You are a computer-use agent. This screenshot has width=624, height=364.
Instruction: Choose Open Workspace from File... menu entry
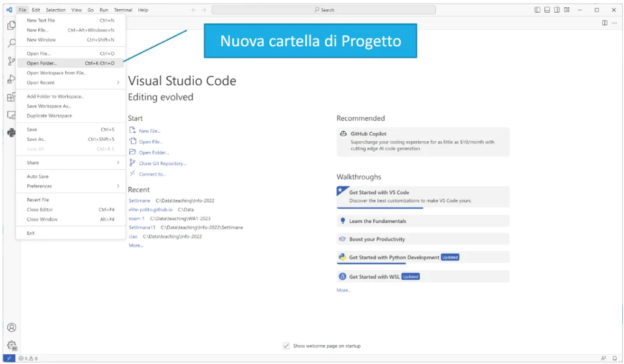[x=71, y=72]
